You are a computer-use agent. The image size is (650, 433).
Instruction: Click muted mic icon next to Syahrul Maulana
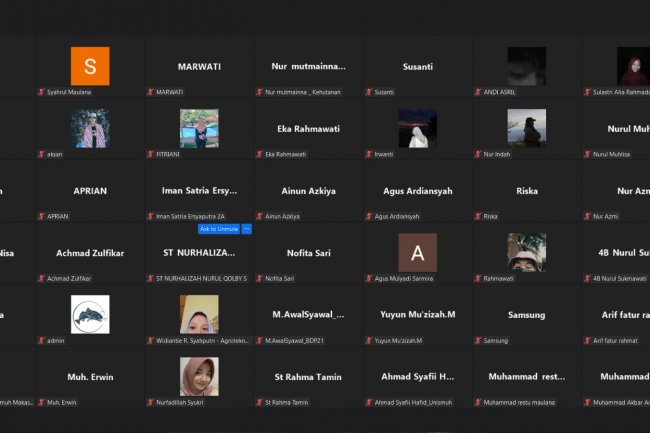pos(42,92)
